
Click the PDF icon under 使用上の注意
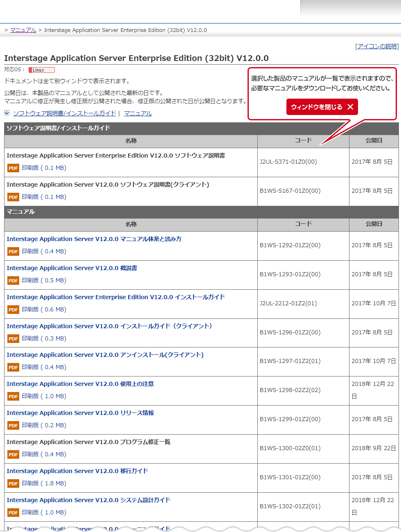(13, 397)
